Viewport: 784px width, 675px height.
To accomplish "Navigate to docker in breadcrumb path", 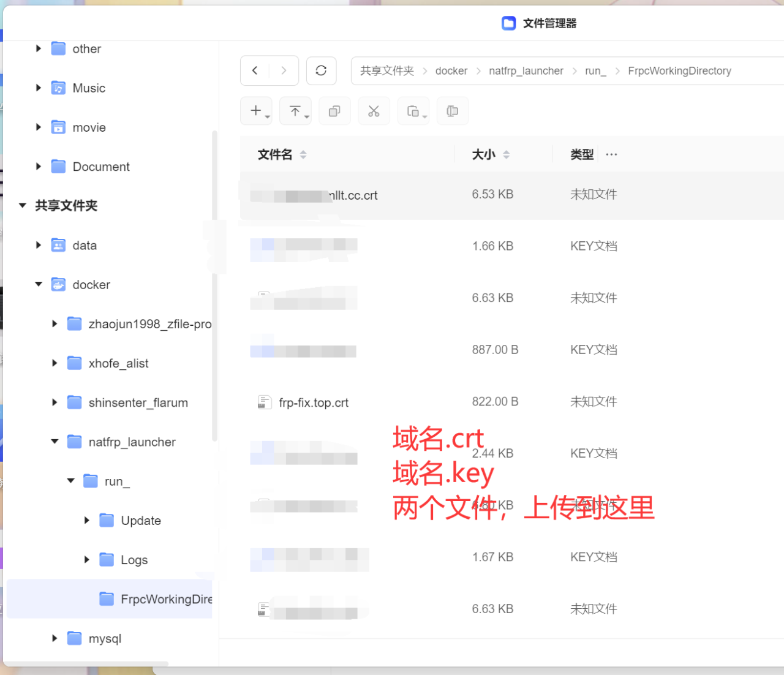I will pyautogui.click(x=451, y=71).
